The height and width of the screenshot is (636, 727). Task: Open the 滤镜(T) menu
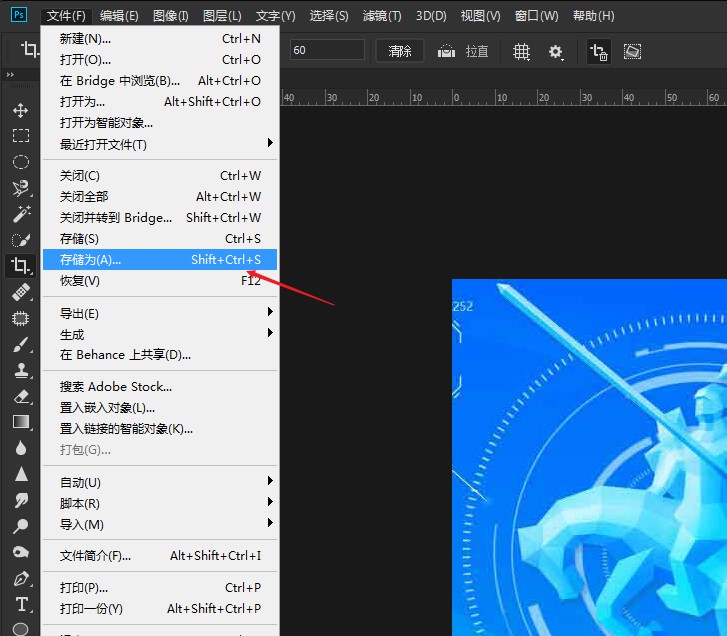382,16
